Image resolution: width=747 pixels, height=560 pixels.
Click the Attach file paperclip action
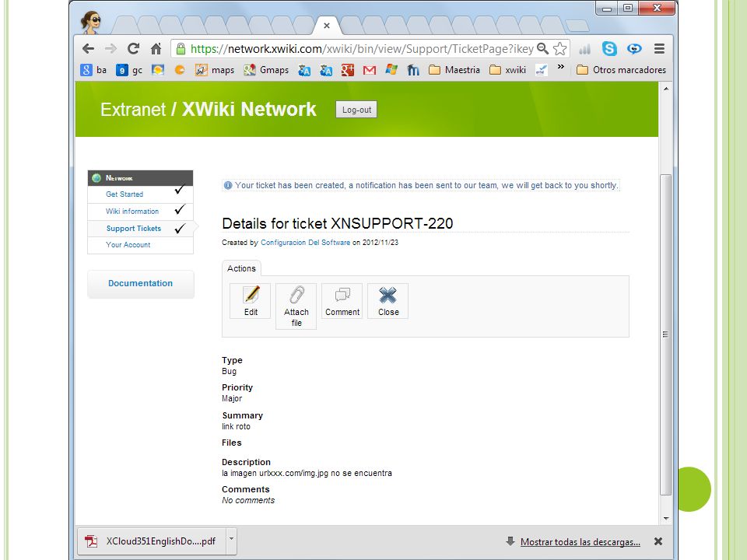click(x=296, y=306)
